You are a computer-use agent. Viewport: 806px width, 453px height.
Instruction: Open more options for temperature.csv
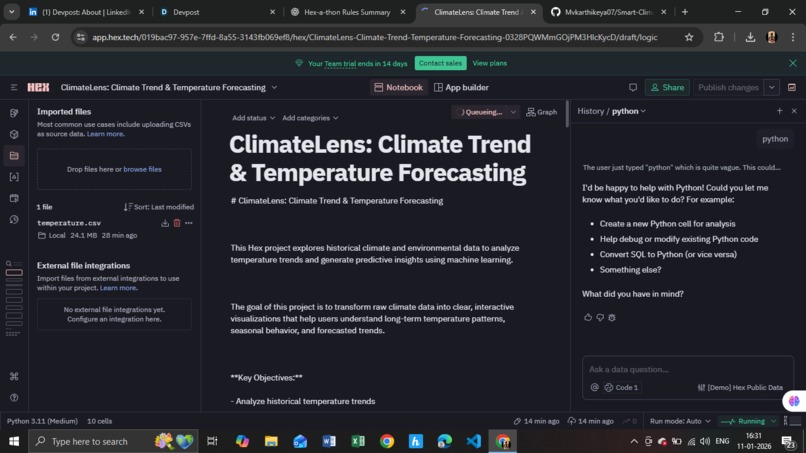pyautogui.click(x=189, y=223)
